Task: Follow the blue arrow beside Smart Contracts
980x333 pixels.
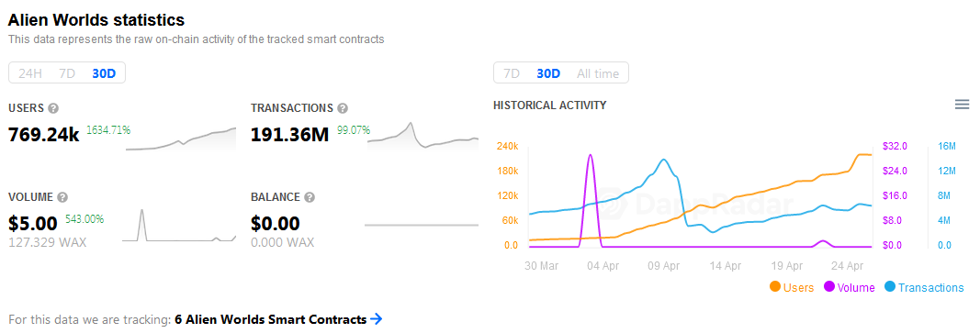Action: click(376, 319)
